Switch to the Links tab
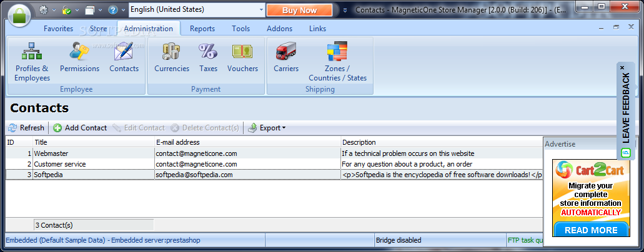The width and height of the screenshot is (644, 252). pos(317,29)
